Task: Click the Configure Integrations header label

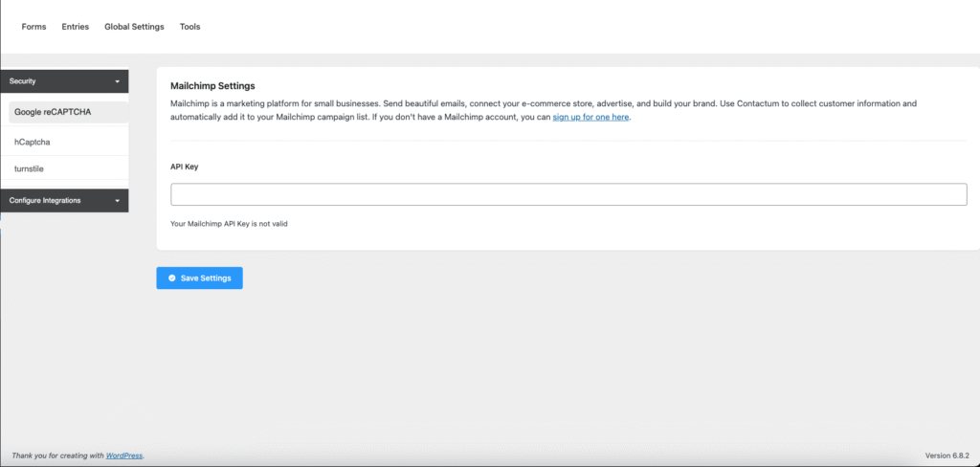Action: [x=45, y=201]
